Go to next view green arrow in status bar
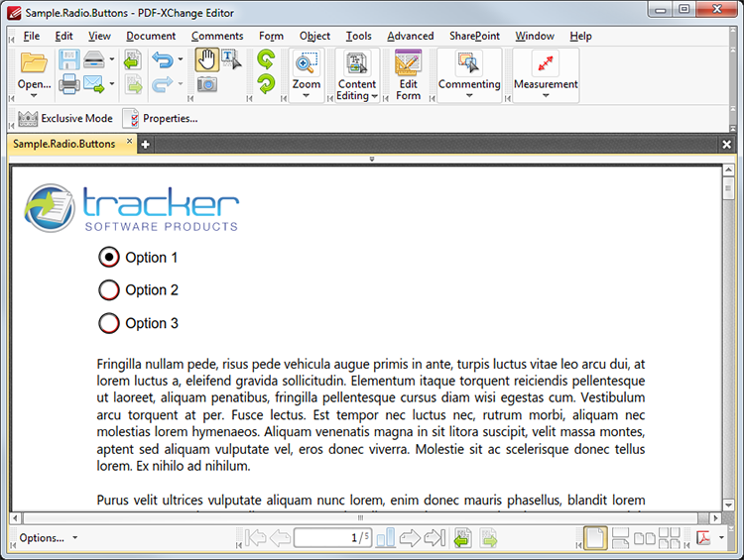The image size is (744, 560). coord(488,538)
